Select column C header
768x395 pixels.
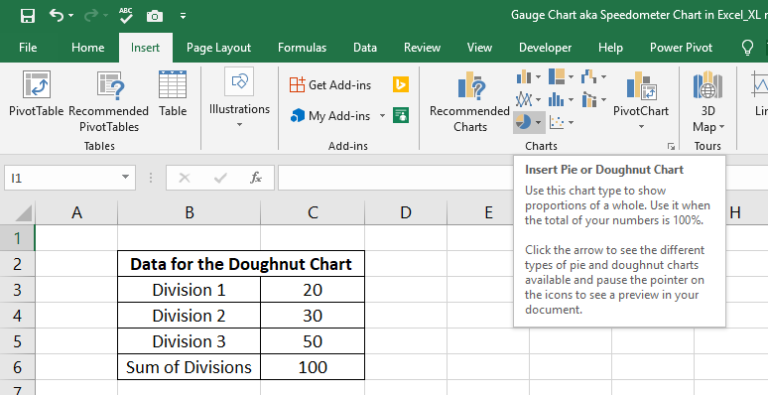point(312,213)
